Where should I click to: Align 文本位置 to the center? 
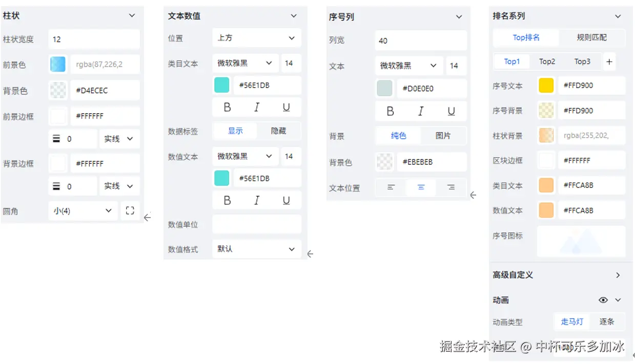(421, 187)
